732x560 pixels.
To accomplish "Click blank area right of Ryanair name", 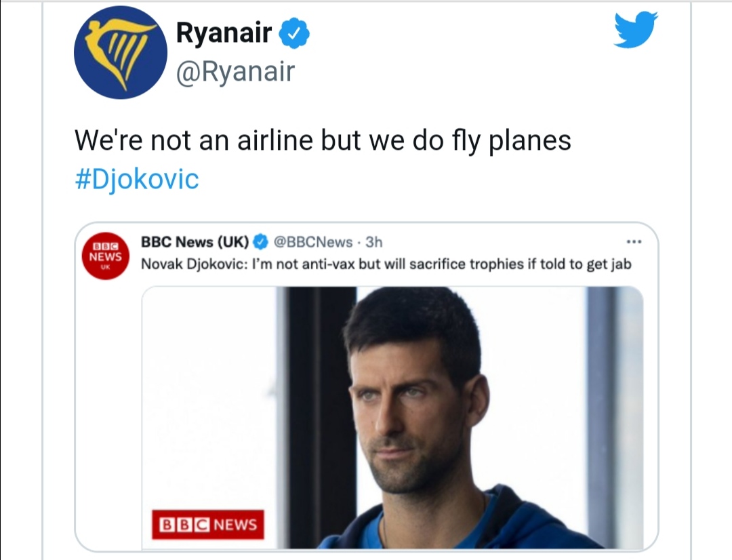I will click(x=457, y=34).
